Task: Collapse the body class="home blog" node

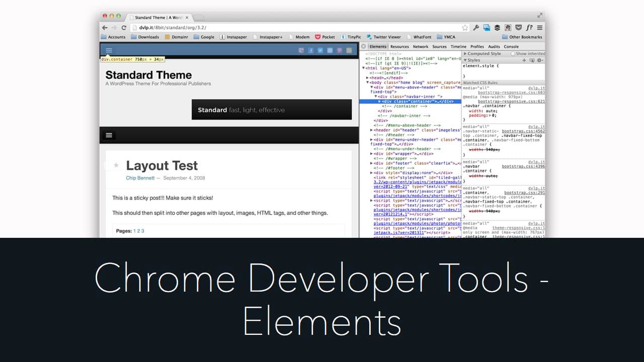Action: [368, 82]
